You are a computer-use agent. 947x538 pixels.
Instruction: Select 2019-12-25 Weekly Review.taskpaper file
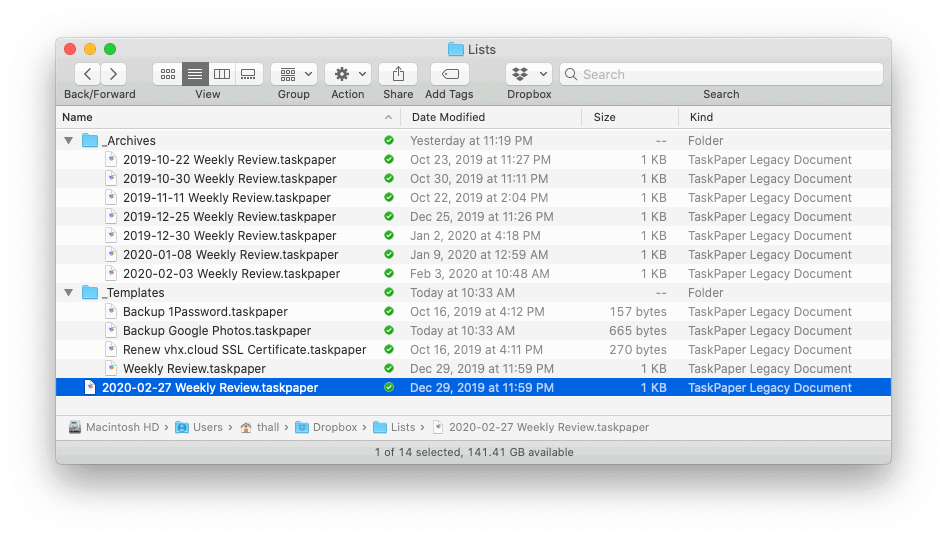point(229,217)
